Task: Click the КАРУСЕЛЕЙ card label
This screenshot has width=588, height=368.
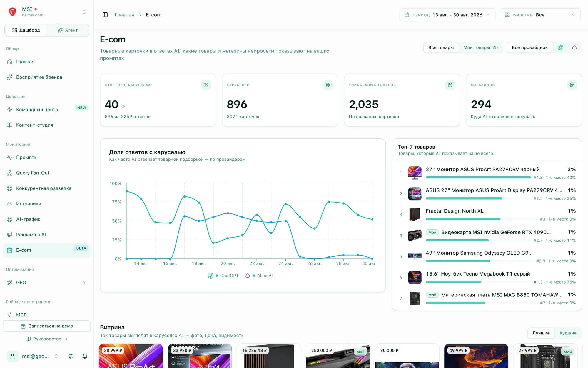Action: [x=238, y=85]
